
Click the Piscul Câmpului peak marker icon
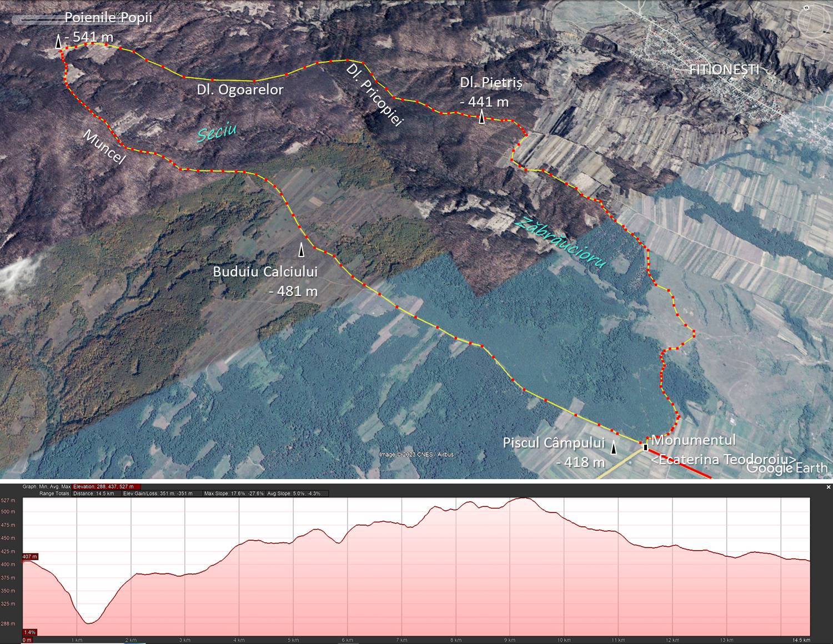[614, 448]
